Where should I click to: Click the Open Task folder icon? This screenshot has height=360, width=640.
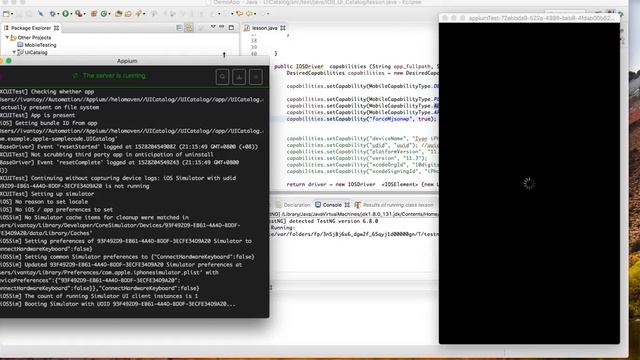click(128, 13)
